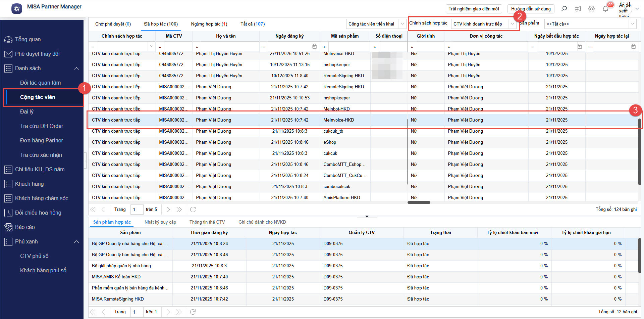The image size is (644, 319).
Task: Open the announcements megaphone icon
Action: click(x=578, y=9)
